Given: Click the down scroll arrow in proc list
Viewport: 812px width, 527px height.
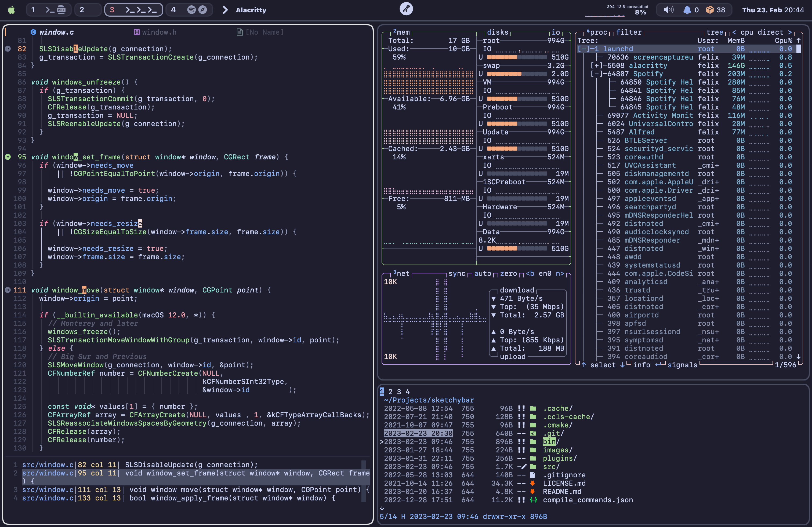Looking at the screenshot, I should [x=798, y=357].
